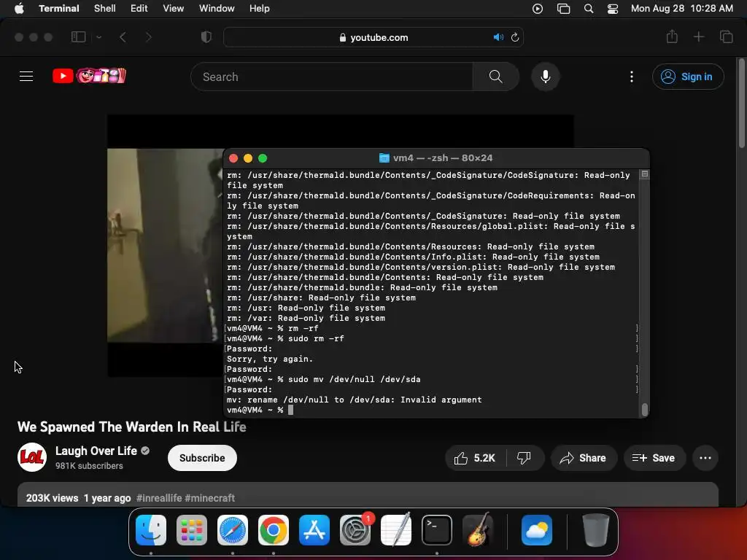Open Safari from the Dock
The height and width of the screenshot is (560, 747).
coord(233,530)
